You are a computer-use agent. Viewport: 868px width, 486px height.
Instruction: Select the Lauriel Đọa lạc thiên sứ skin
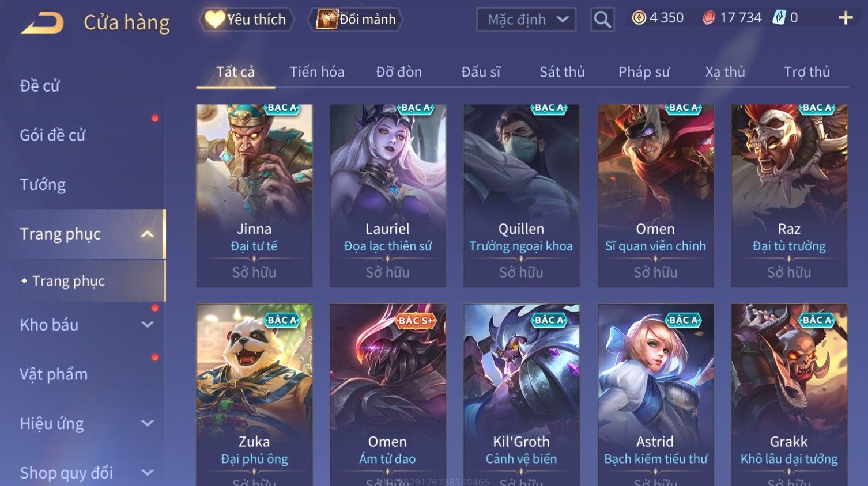(388, 196)
